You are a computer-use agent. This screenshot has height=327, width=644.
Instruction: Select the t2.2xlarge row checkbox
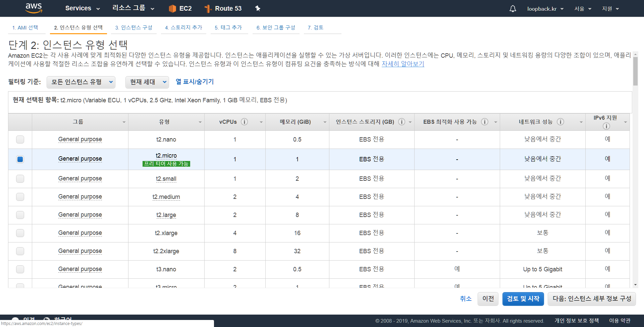tap(20, 251)
